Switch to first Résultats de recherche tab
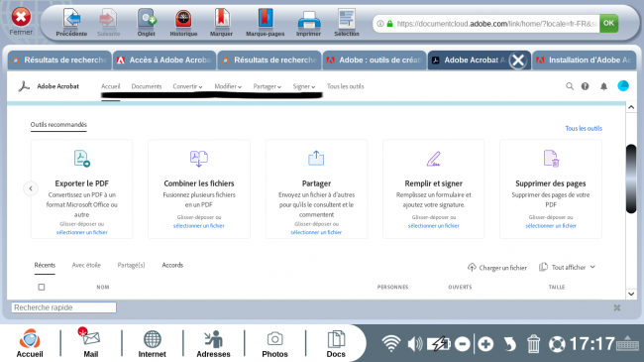 pos(59,60)
